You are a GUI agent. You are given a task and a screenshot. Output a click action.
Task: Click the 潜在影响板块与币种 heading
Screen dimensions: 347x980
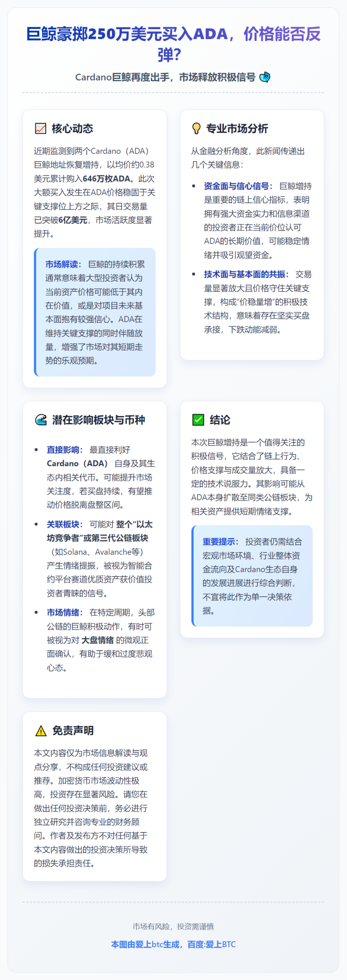tap(98, 420)
